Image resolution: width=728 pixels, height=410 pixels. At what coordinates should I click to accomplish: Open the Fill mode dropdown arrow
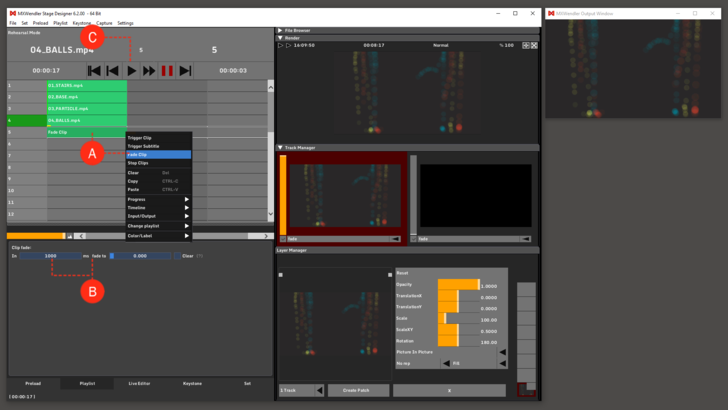click(502, 364)
